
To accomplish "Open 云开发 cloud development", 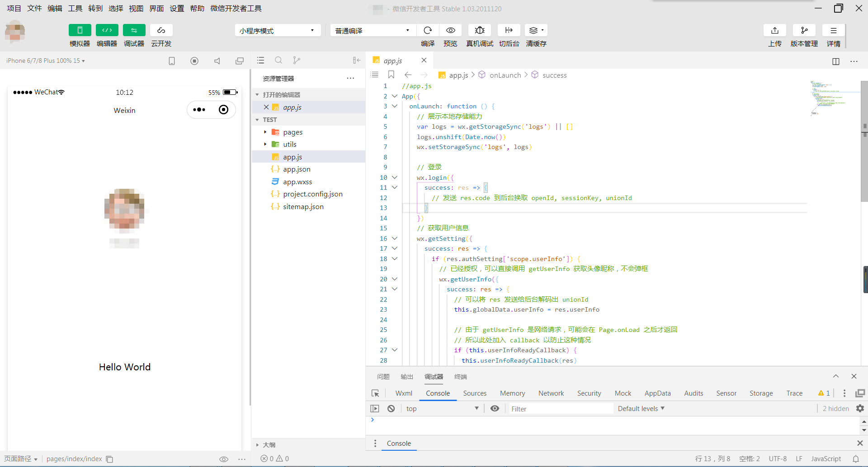I will point(161,30).
